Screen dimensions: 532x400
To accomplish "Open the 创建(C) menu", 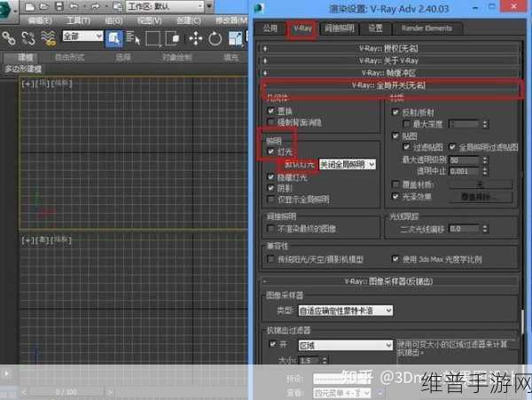I will click(189, 20).
